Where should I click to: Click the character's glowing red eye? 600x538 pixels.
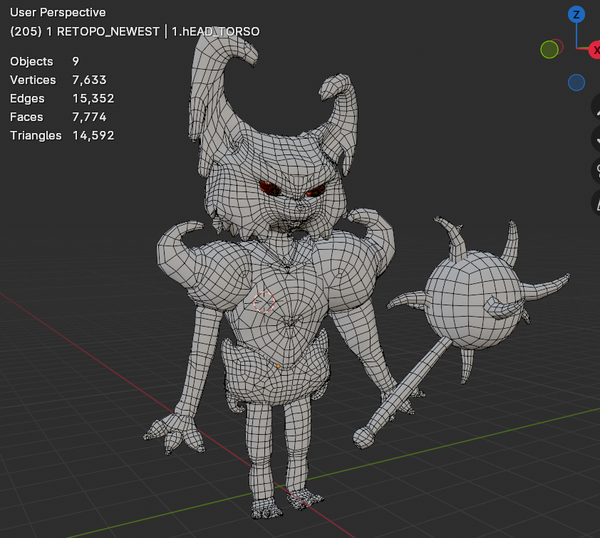(x=270, y=186)
